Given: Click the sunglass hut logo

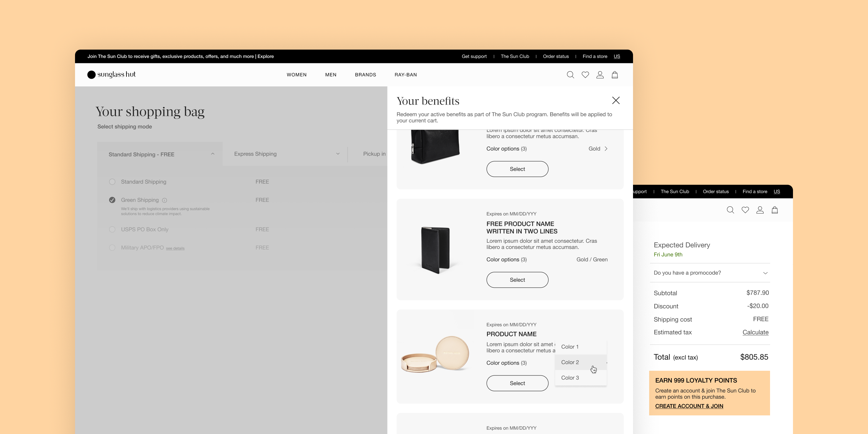Looking at the screenshot, I should point(112,74).
